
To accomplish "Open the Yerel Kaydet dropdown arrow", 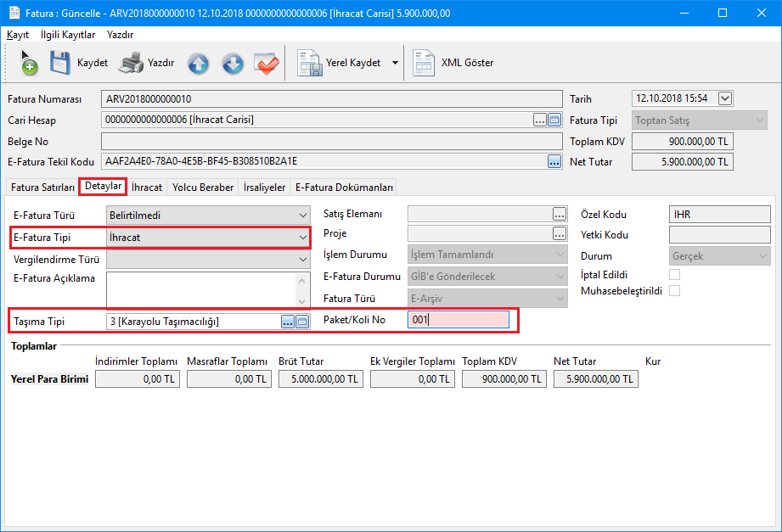I will pos(395,63).
